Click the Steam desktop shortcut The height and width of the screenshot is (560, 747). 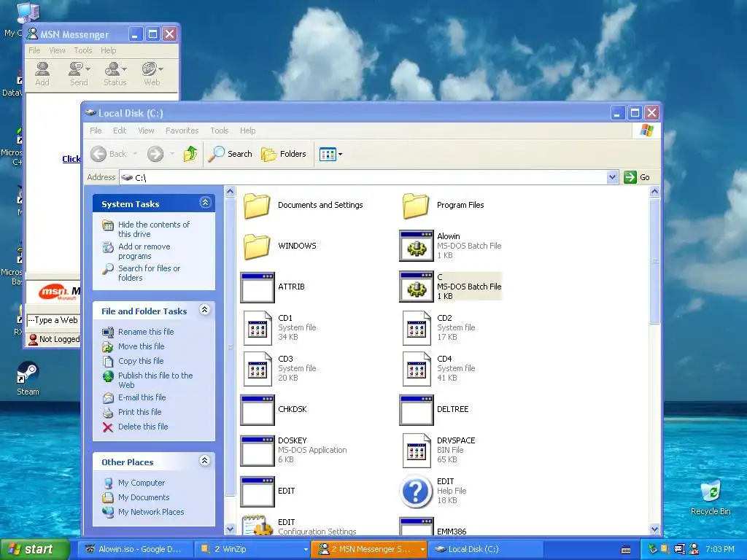click(28, 379)
